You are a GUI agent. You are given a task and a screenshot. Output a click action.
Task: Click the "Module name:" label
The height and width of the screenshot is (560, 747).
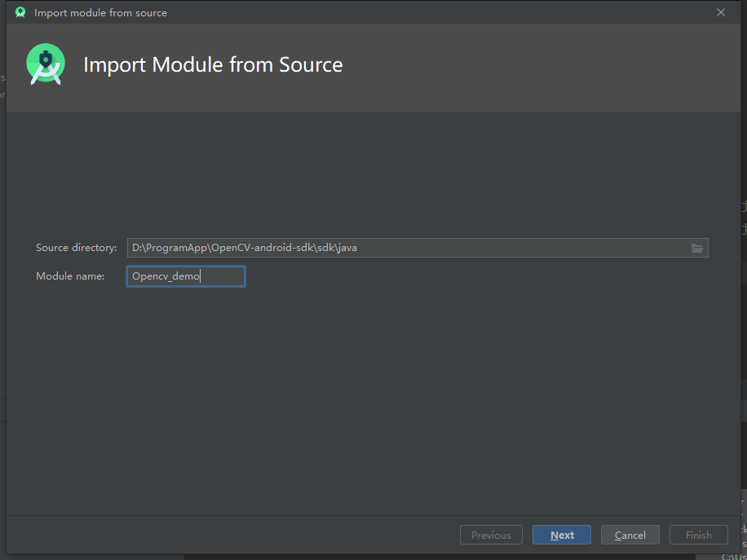[x=70, y=276]
